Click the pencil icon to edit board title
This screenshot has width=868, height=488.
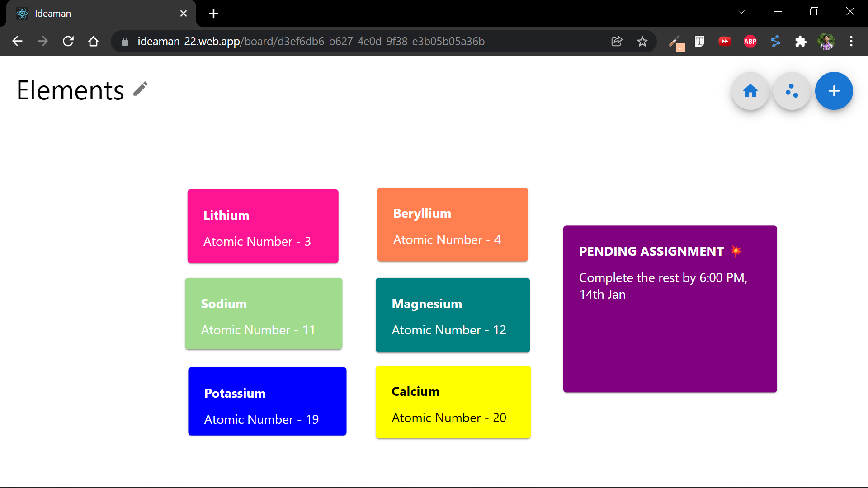coord(141,89)
